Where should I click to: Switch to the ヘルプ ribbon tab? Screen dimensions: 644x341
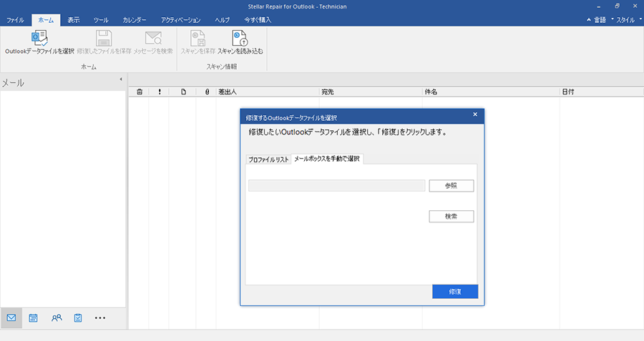pyautogui.click(x=223, y=20)
